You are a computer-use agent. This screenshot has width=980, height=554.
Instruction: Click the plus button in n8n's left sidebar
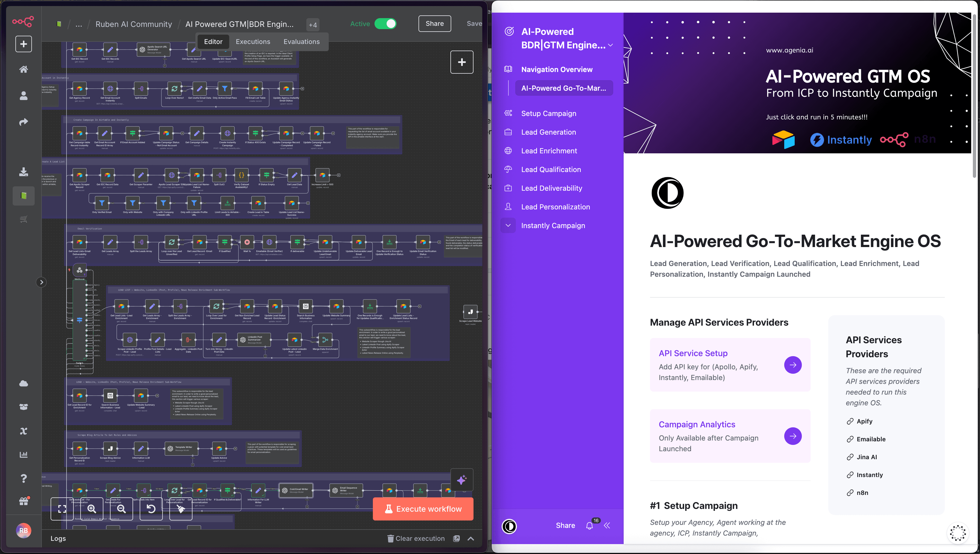click(24, 44)
